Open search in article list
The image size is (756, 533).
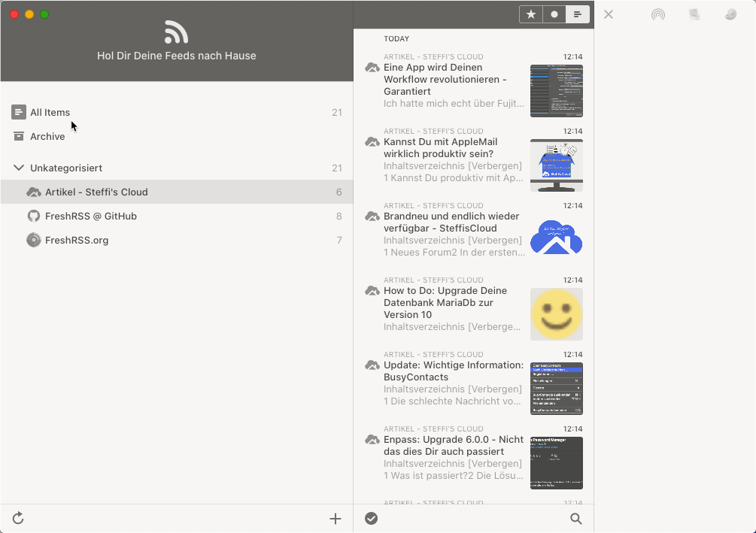click(576, 518)
